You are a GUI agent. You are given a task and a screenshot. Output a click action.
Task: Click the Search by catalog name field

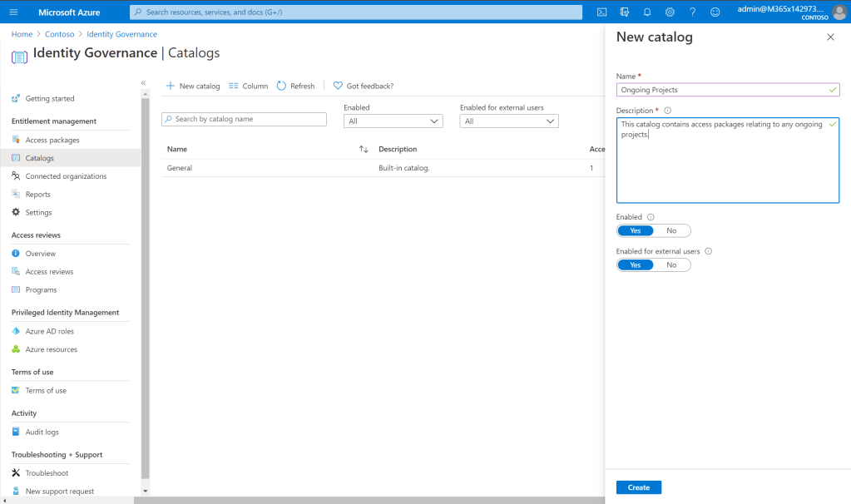(244, 119)
